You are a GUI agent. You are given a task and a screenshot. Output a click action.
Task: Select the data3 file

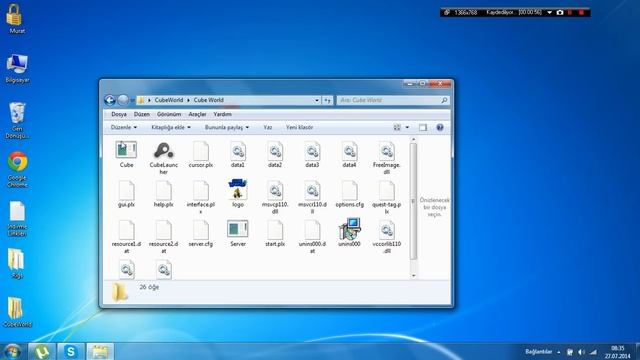click(312, 154)
